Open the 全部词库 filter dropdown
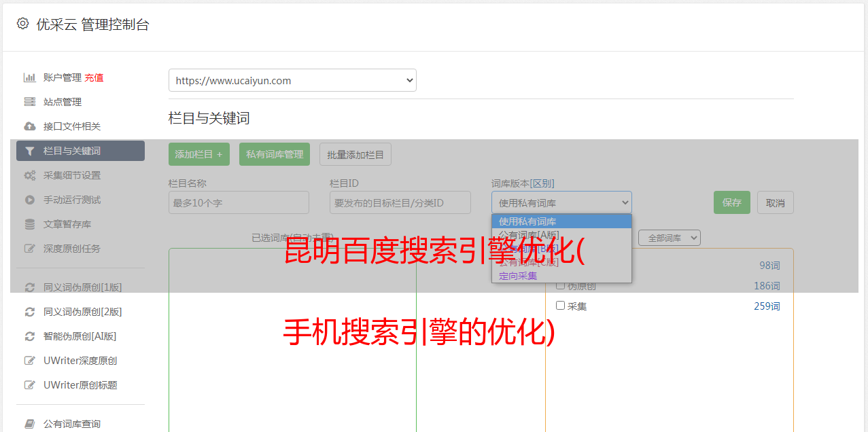This screenshot has height=432, width=868. pos(670,238)
